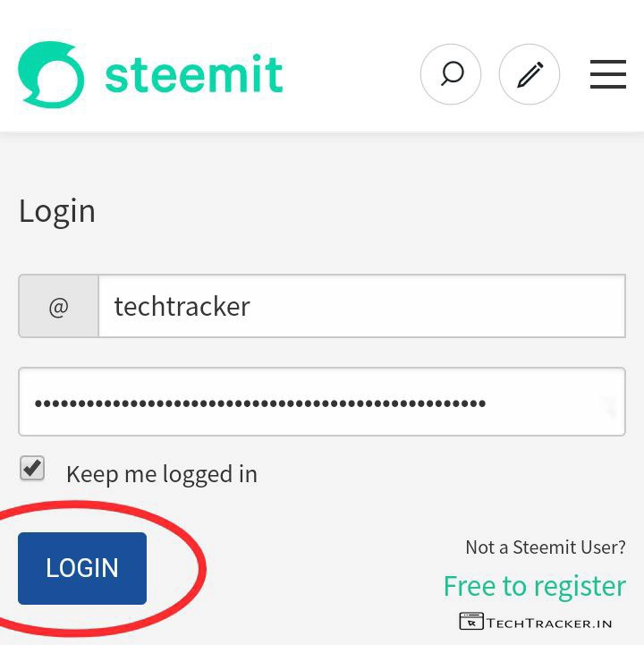644x645 pixels.
Task: Click the TechTracker.in watermark text
Action: (x=549, y=623)
